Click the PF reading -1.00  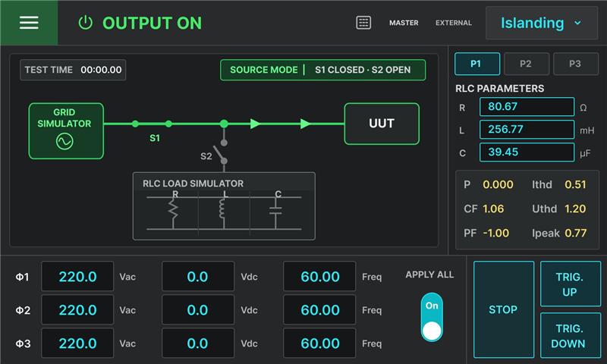(x=496, y=234)
